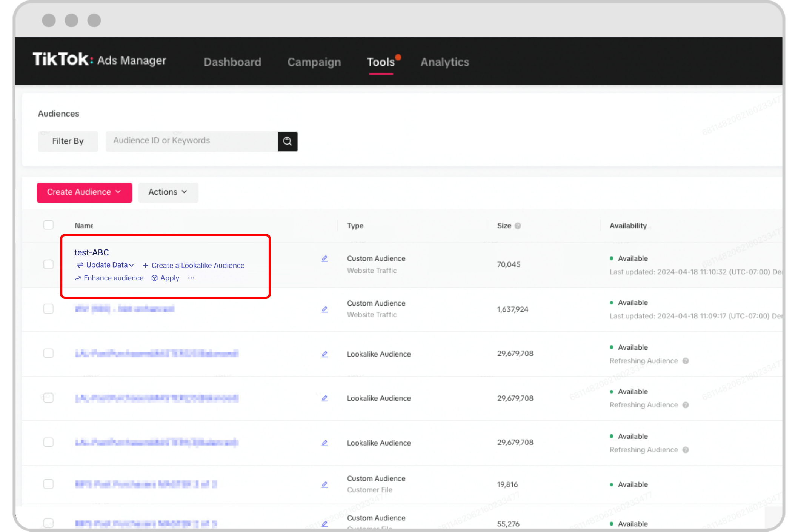This screenshot has width=798, height=532.
Task: Open the three-dots more options for test-ABC
Action: (x=191, y=278)
